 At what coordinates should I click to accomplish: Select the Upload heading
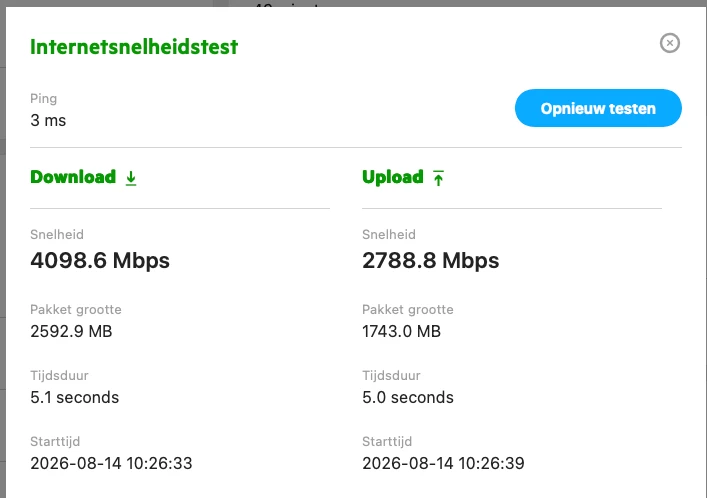click(393, 177)
